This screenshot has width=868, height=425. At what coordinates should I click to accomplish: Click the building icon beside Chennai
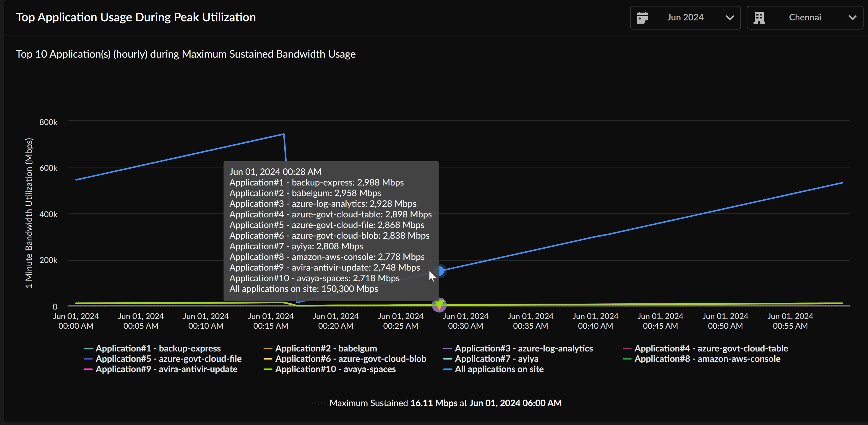tap(759, 17)
